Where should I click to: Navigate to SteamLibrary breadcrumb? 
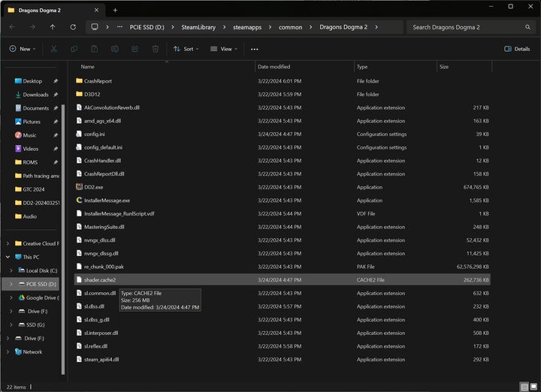[x=198, y=27]
